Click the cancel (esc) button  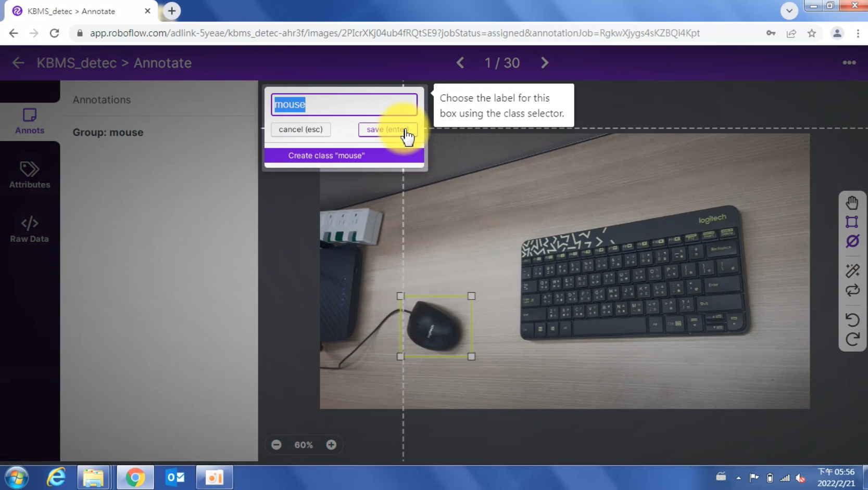point(300,130)
